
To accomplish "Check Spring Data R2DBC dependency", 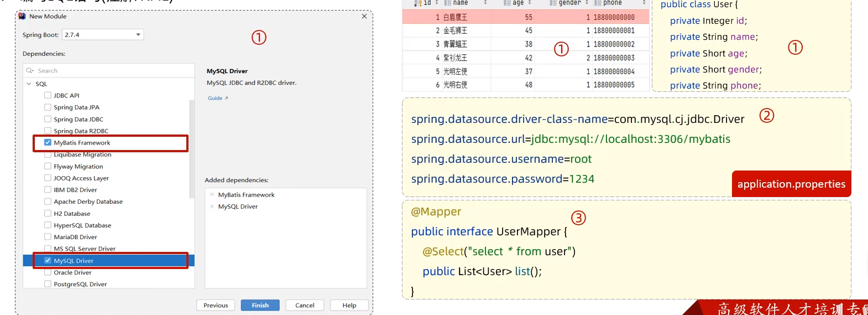I will tap(48, 131).
